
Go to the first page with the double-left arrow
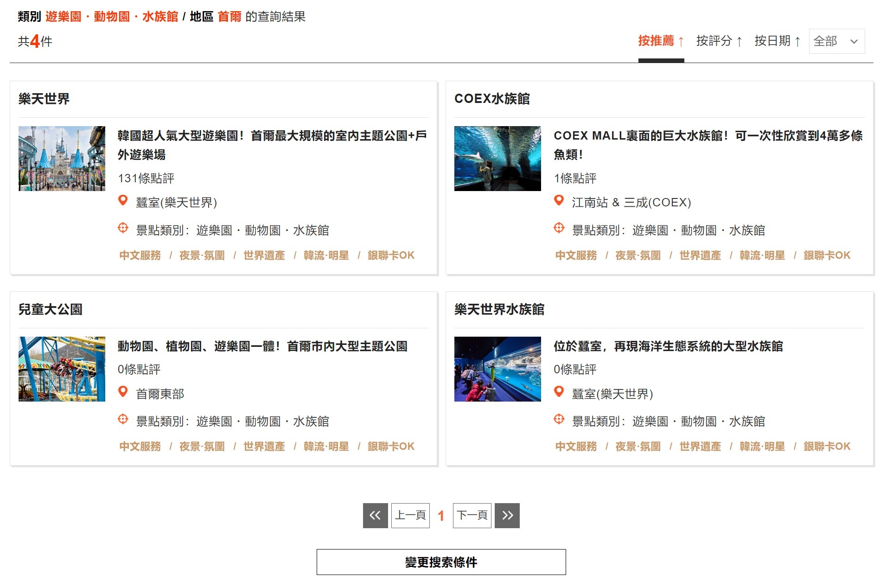(375, 515)
